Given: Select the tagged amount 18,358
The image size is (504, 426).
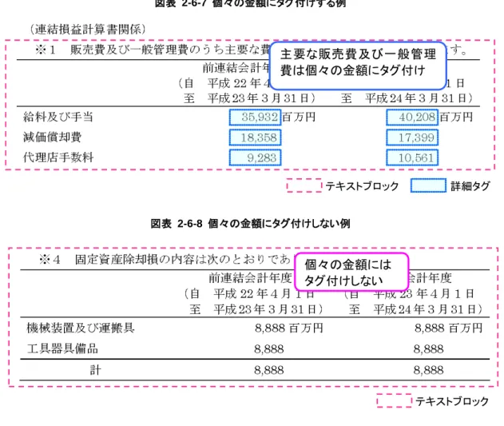Looking at the screenshot, I should point(256,137).
